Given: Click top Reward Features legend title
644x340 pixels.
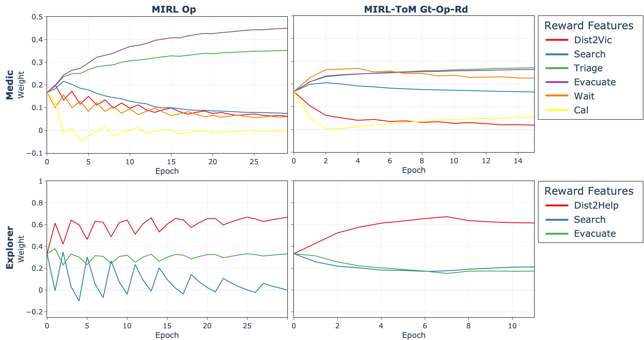Looking at the screenshot, I should click(x=589, y=26).
